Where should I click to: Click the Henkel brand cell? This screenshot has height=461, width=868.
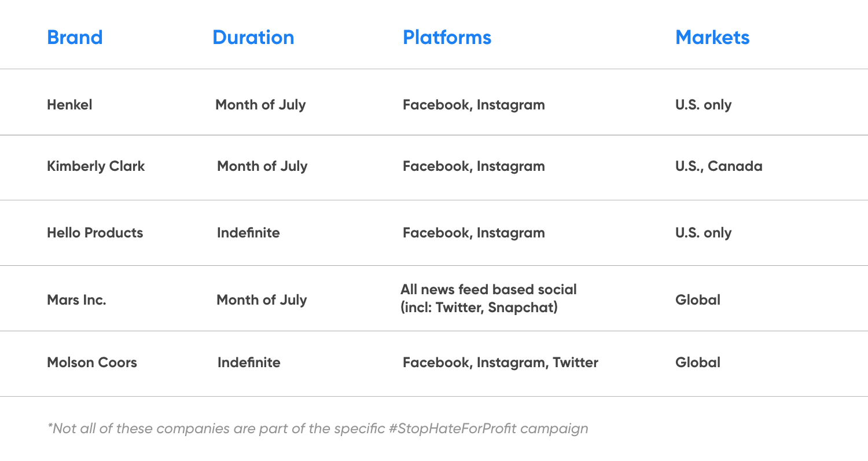click(69, 105)
